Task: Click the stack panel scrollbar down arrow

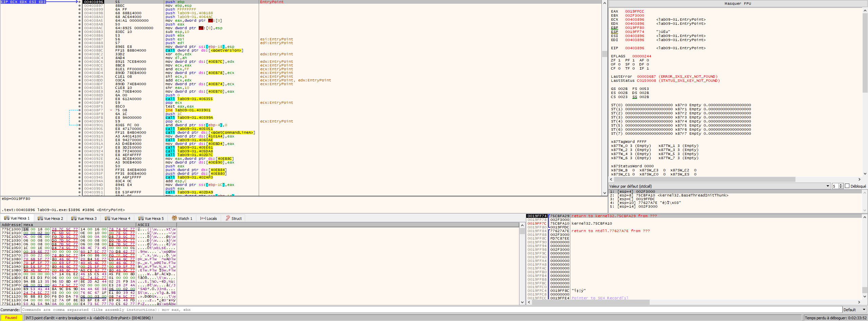Action: tap(865, 296)
